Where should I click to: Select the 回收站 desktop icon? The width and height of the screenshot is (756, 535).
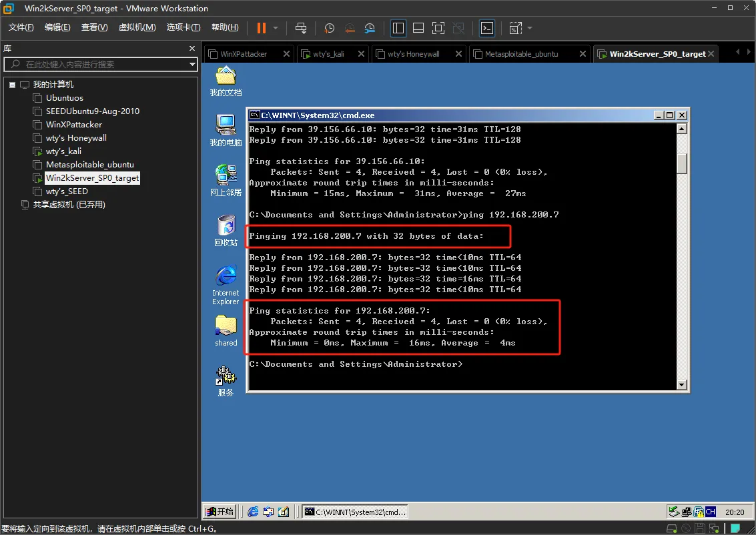[226, 231]
